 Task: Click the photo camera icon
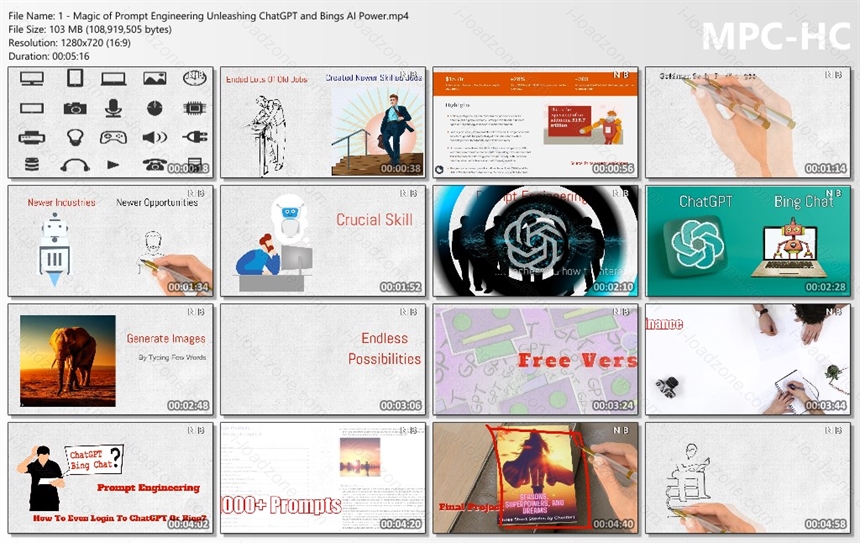click(75, 108)
